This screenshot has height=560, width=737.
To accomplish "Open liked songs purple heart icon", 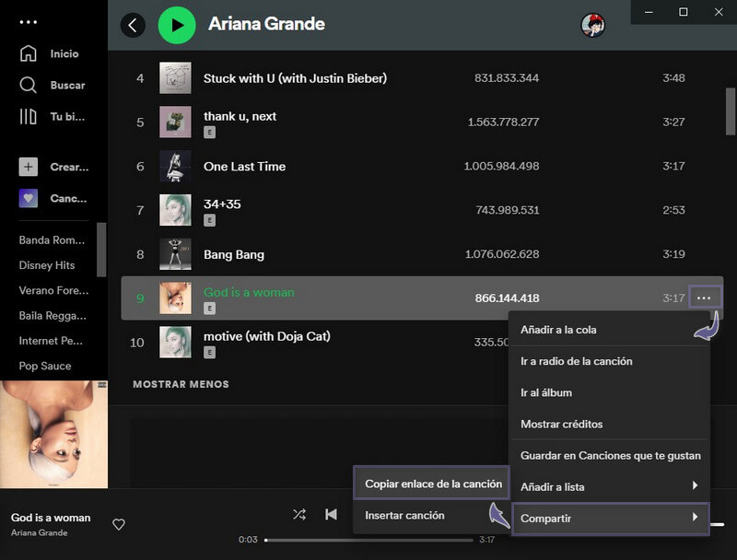I will [29, 198].
